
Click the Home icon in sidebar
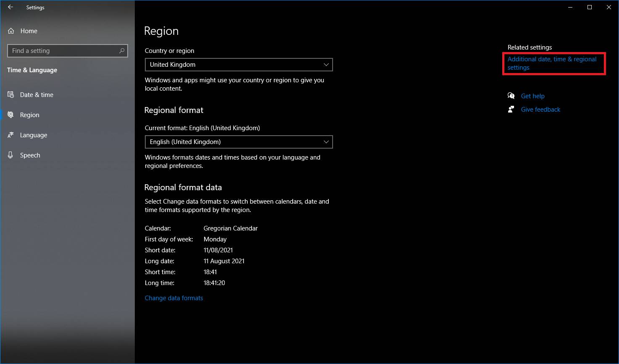[11, 31]
